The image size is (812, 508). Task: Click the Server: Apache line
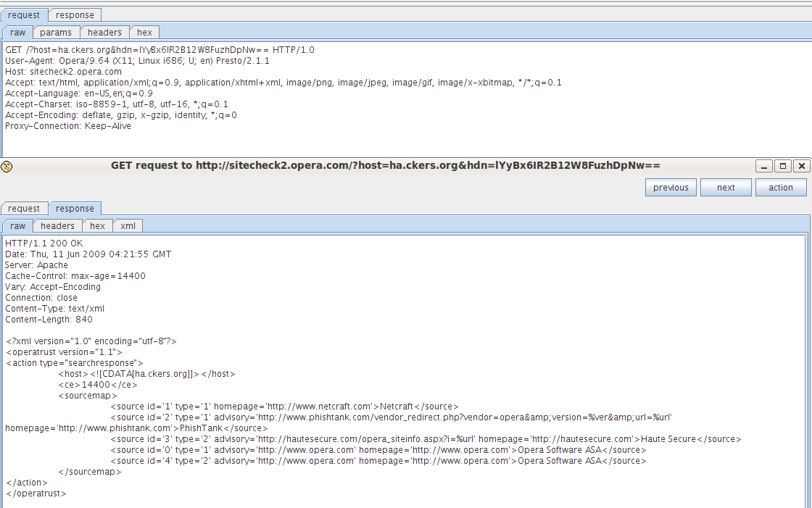point(36,265)
